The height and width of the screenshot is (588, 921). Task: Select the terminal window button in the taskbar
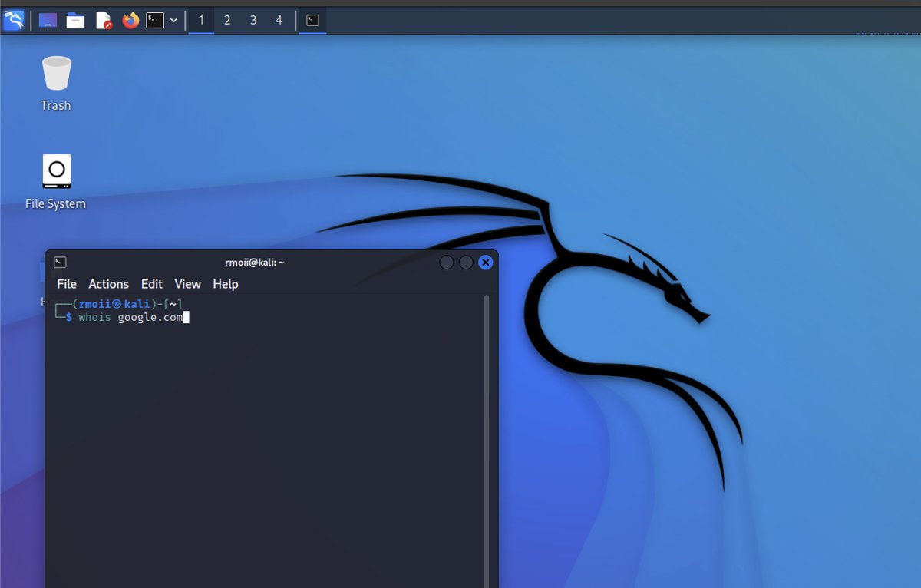tap(312, 21)
